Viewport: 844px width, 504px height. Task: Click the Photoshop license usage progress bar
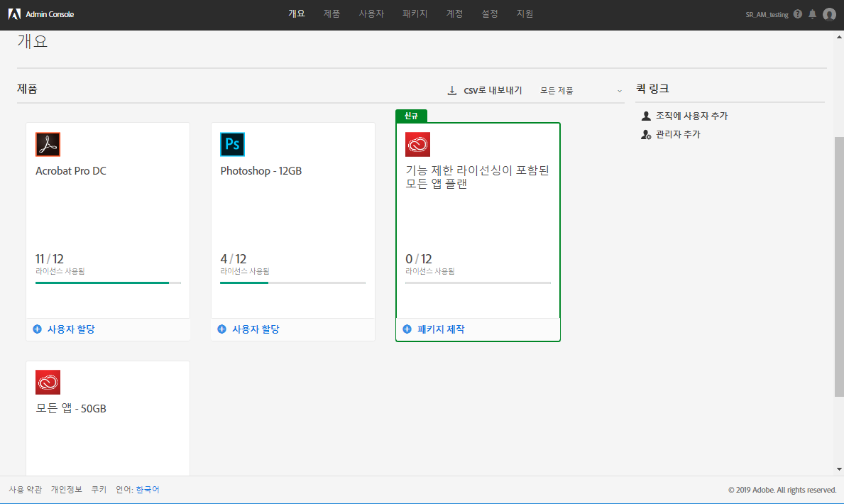pos(292,282)
